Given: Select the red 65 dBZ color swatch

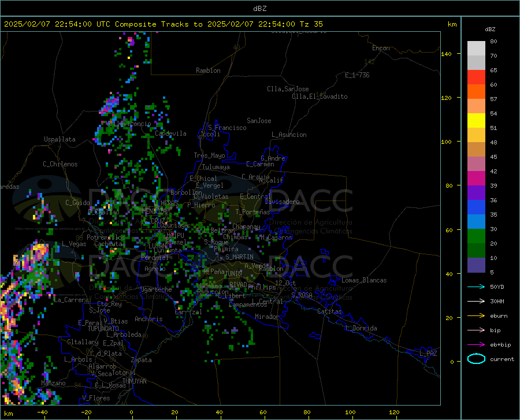Looking at the screenshot, I should (x=476, y=77).
